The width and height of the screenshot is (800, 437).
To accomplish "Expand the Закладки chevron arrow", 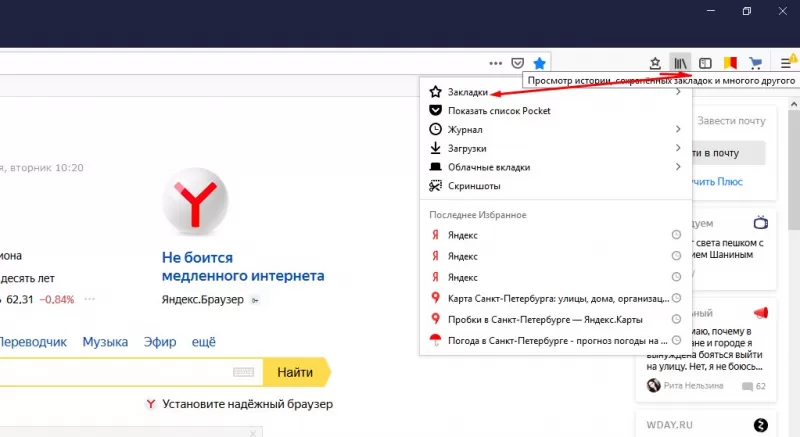I will [678, 92].
